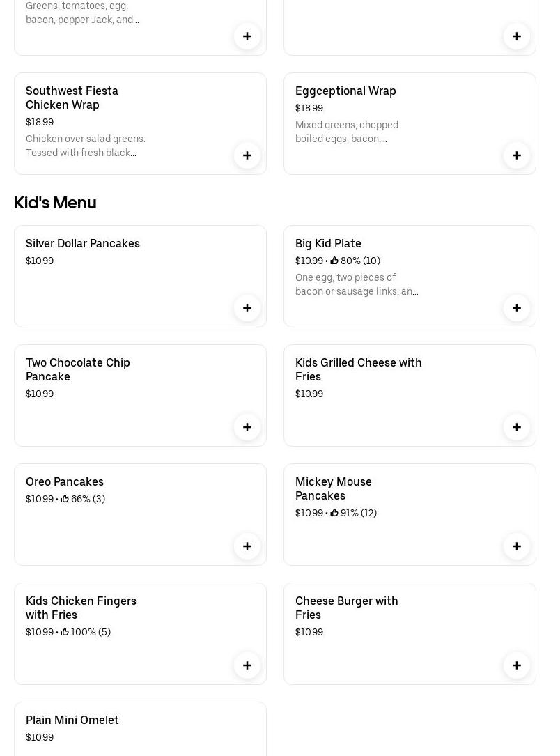
Task: Add Mickey Mouse Pancakes using plus button
Action: (x=517, y=546)
